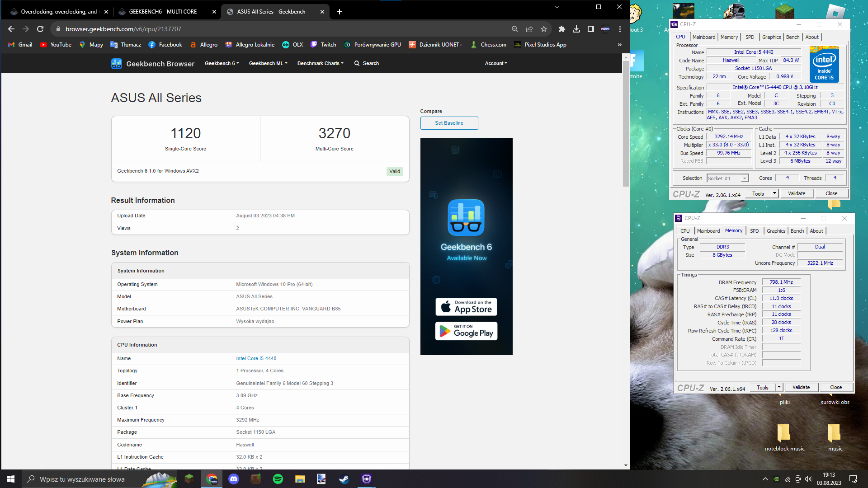
Task: Open Tools dropdown arrow in the bottom CPU-Z window
Action: pyautogui.click(x=779, y=387)
